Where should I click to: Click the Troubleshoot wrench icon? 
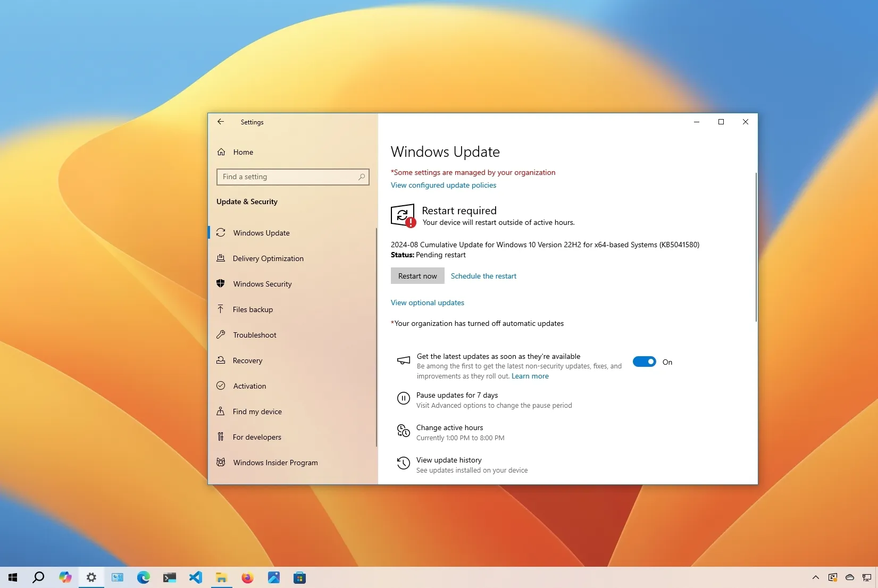click(221, 334)
